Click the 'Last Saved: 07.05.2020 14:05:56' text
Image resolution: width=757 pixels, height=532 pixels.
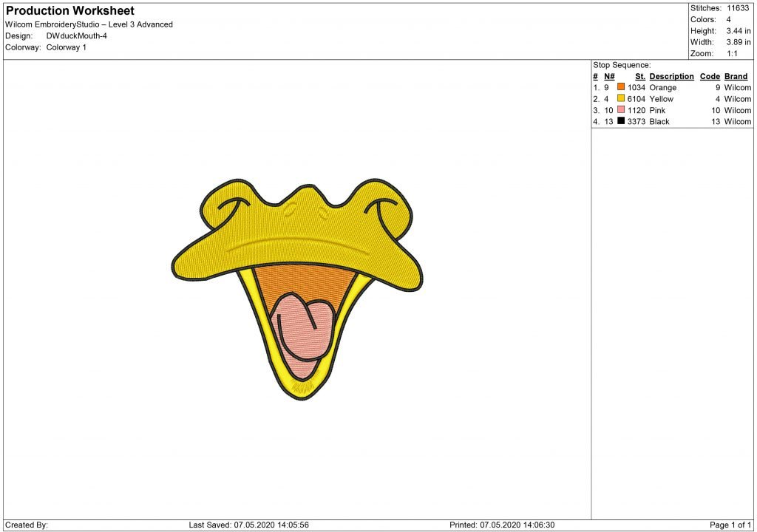[248, 525]
